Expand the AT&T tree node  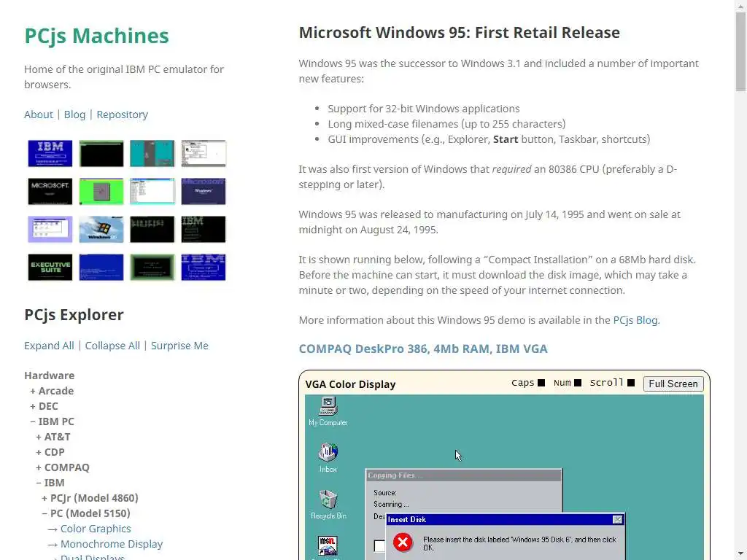click(53, 437)
